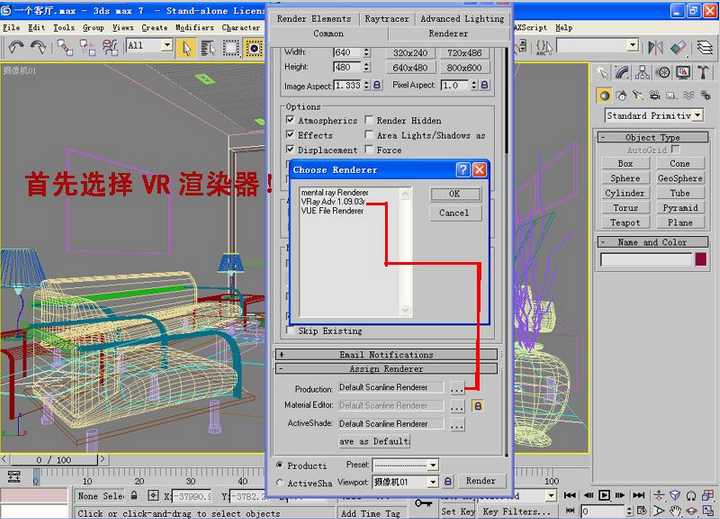Switch to the Advanced Lighting tab
The height and width of the screenshot is (519, 720).
tap(462, 19)
